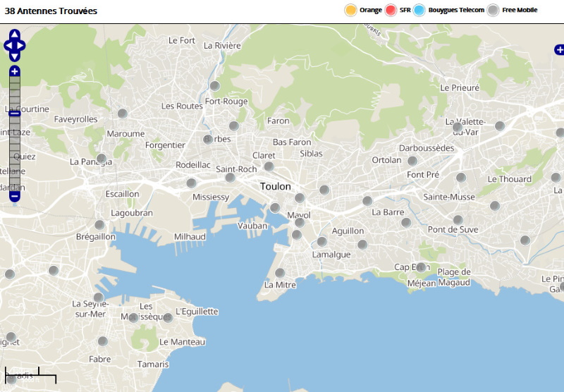
Task: Click the antenna marker near La Valette-du-Var
Action: click(458, 127)
